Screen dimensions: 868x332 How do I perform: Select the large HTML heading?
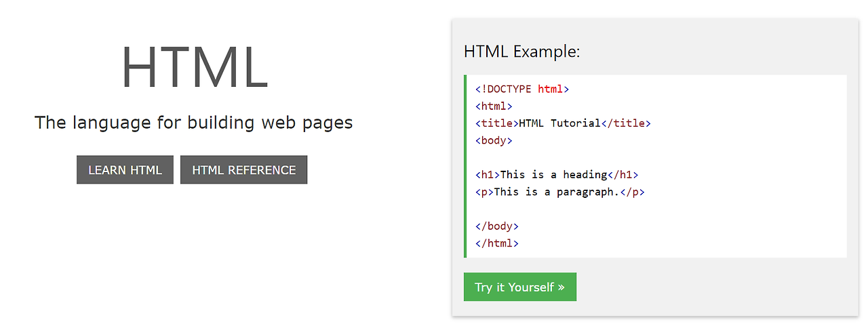[x=195, y=66]
